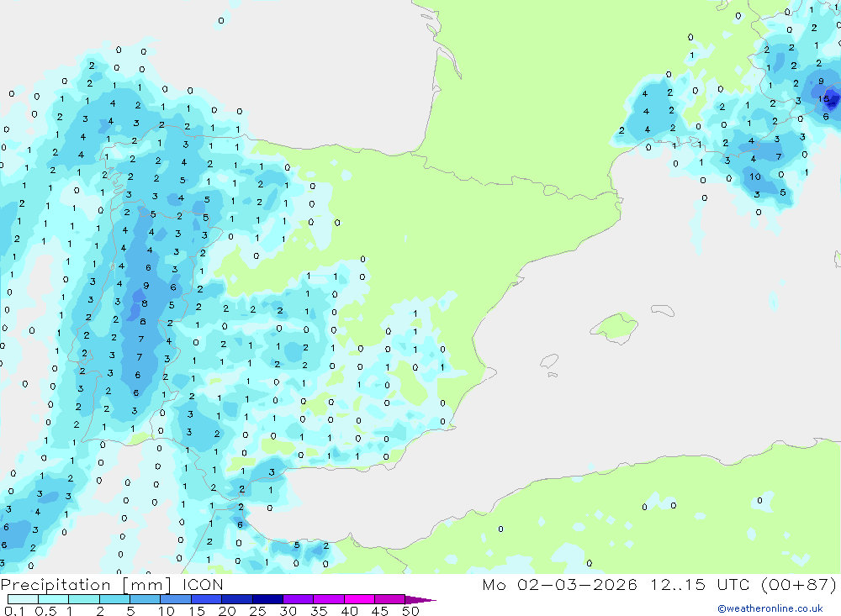Select the 1–2 mm legend color swatch
The width and height of the screenshot is (841, 616).
coord(84,599)
